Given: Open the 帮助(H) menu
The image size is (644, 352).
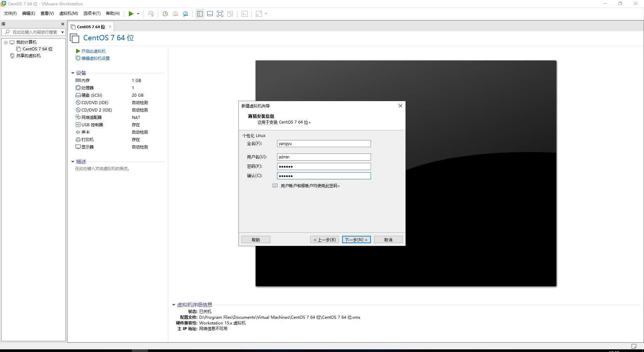Looking at the screenshot, I should coord(113,13).
